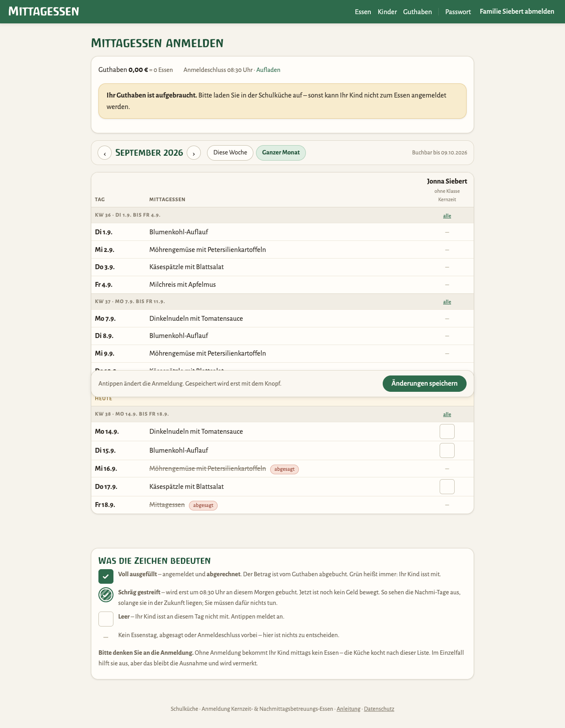Open the Essen menu item
Image resolution: width=565 pixels, height=728 pixels.
pos(363,12)
